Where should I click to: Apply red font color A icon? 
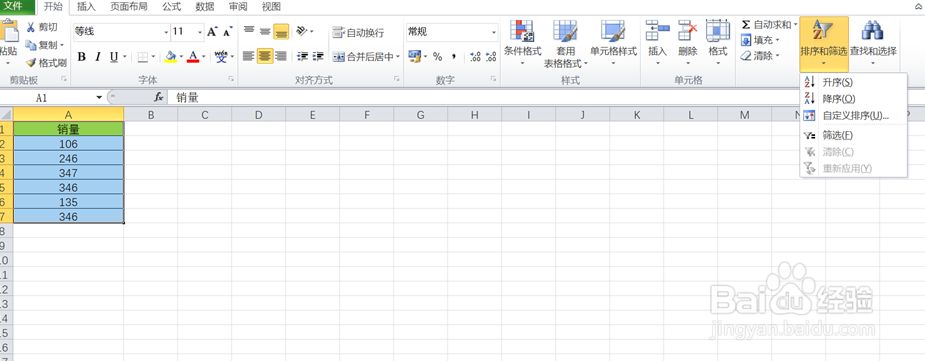[x=192, y=57]
